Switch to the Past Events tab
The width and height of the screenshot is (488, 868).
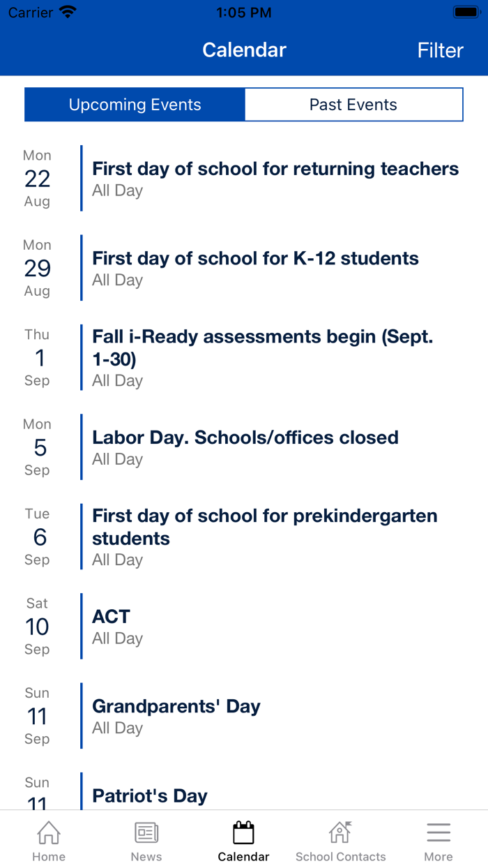353,104
